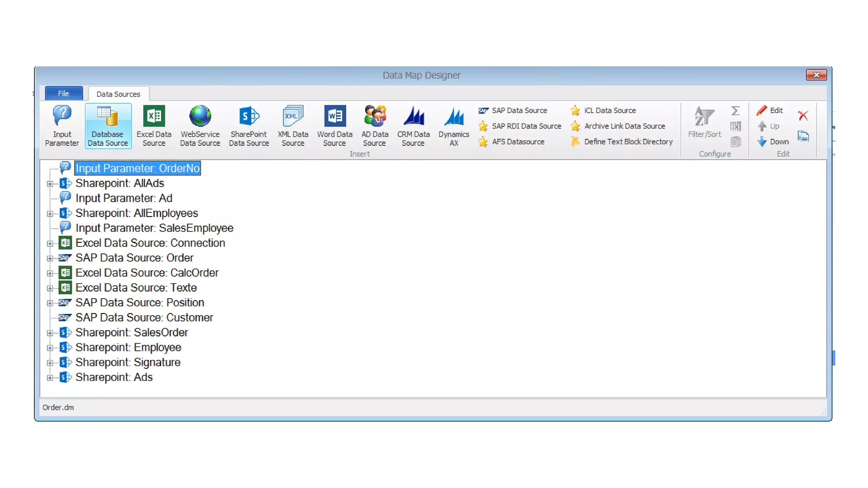This screenshot has height=488, width=868.
Task: Expand the Excel Data Source: CalcOrder node
Action: (50, 273)
